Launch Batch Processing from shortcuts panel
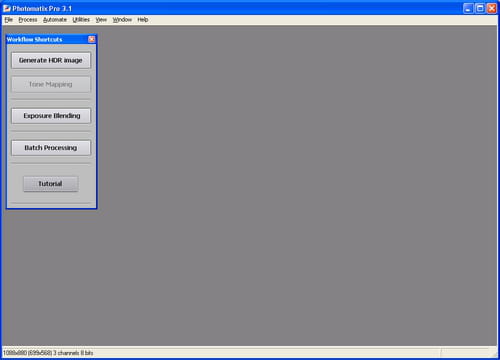Viewport: 500px width, 360px height. point(51,148)
